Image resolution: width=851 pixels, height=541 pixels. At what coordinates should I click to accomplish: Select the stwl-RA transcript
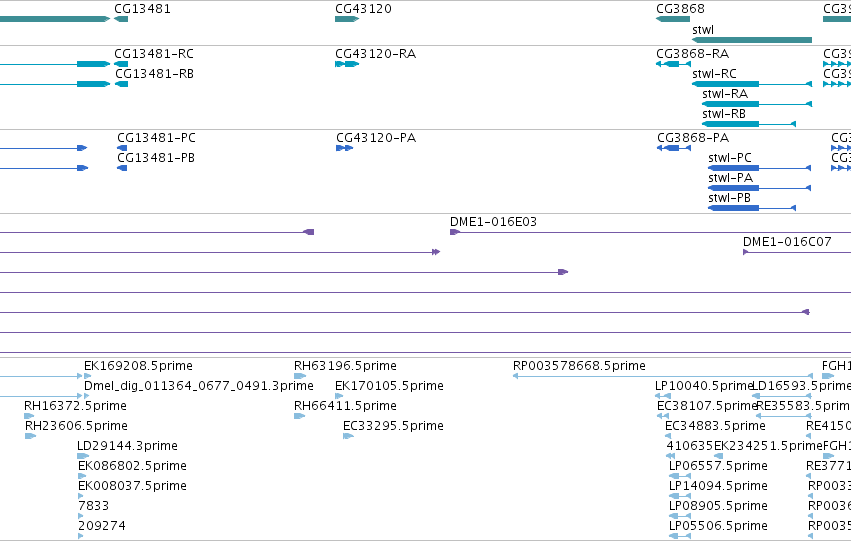pos(757,104)
